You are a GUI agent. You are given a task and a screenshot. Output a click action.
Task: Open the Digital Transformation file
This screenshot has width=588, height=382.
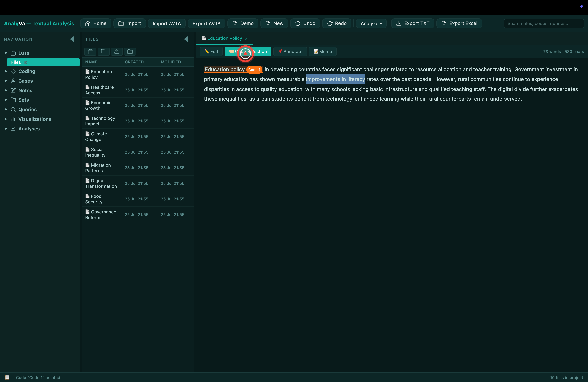coord(138,183)
